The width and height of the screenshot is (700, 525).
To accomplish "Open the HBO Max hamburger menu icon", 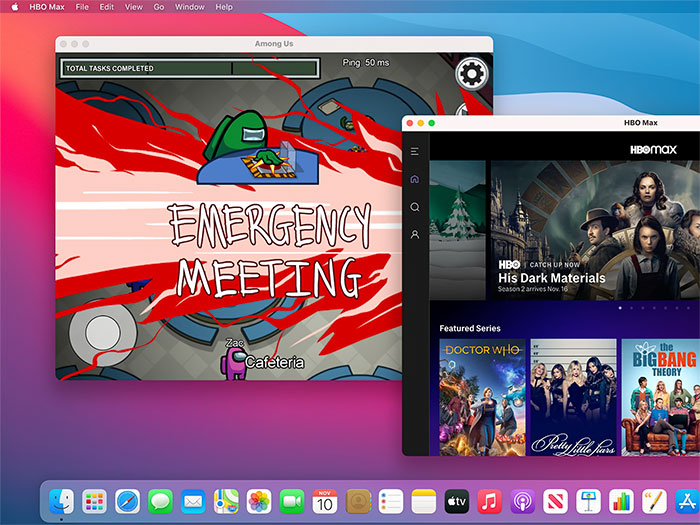I will pos(415,151).
